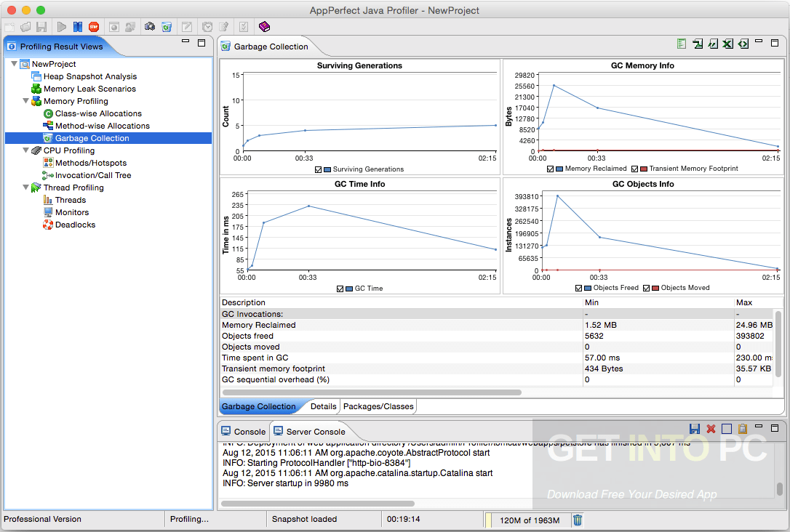This screenshot has width=790, height=532.
Task: Take a heap snapshot with the camera icon
Action: (151, 27)
